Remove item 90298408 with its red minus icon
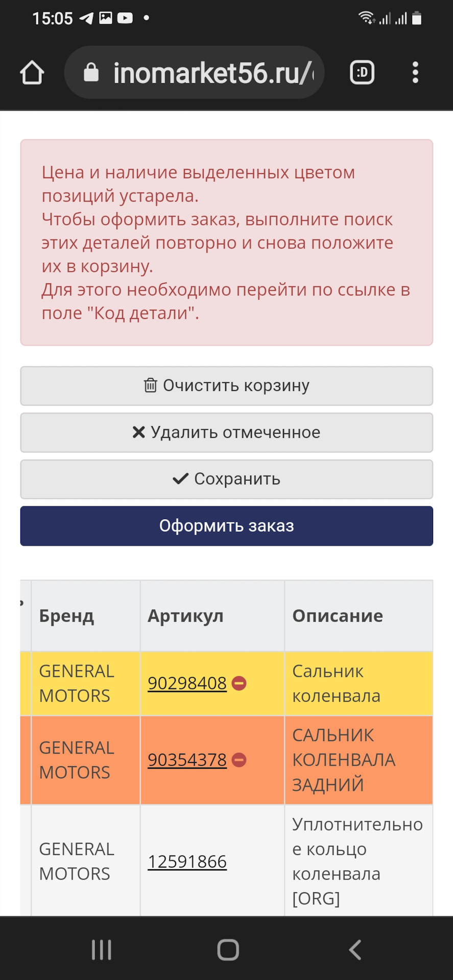The image size is (453, 980). point(239,682)
